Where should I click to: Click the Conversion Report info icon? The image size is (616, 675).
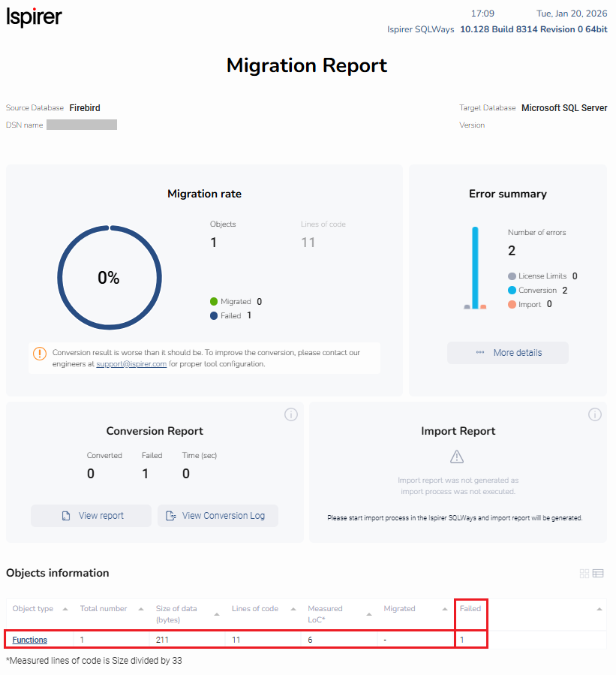click(x=291, y=414)
